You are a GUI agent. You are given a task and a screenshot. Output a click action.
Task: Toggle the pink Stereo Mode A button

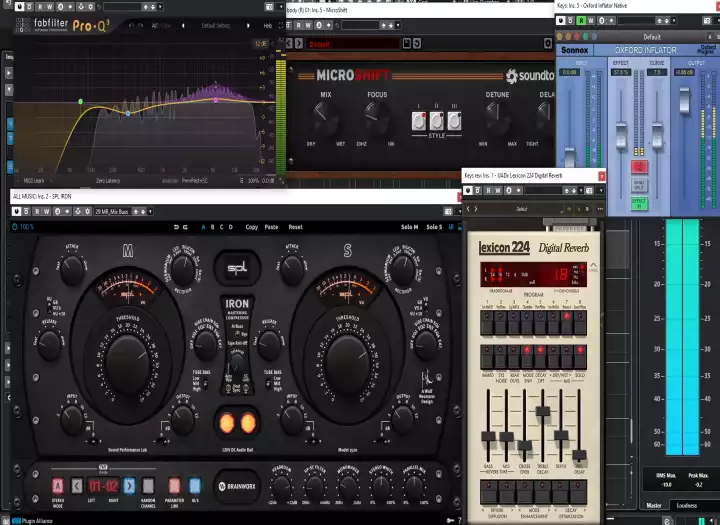(x=57, y=486)
